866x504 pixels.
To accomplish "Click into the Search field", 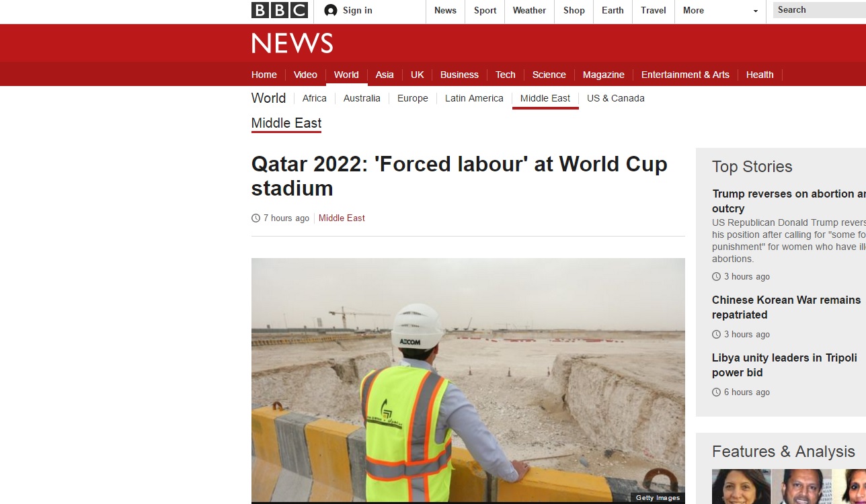I will pos(820,10).
